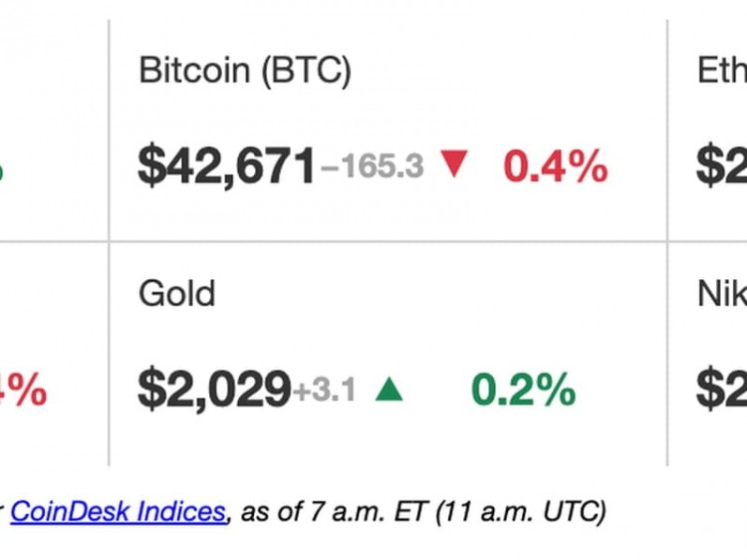Click the partially visible Nik heading

(722, 294)
